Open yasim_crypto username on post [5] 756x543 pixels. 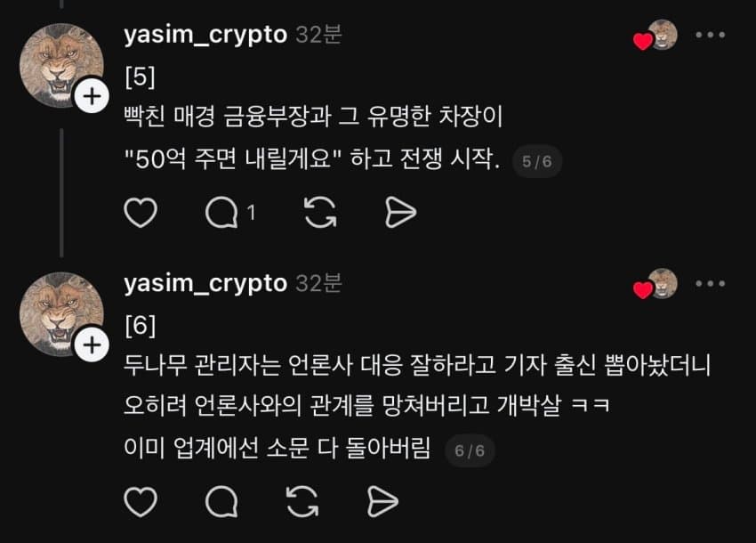click(x=205, y=35)
